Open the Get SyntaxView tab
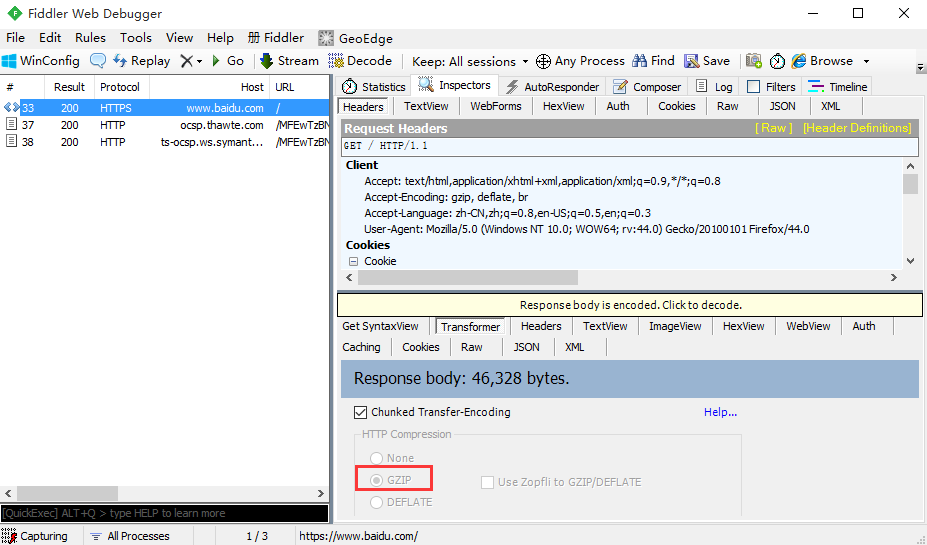This screenshot has height=545, width=927. (x=380, y=326)
